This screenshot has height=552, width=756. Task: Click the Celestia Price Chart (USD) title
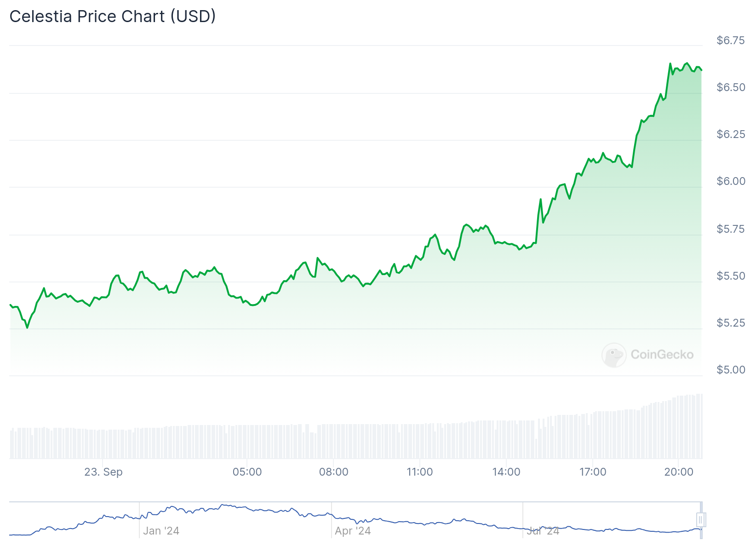(x=113, y=17)
